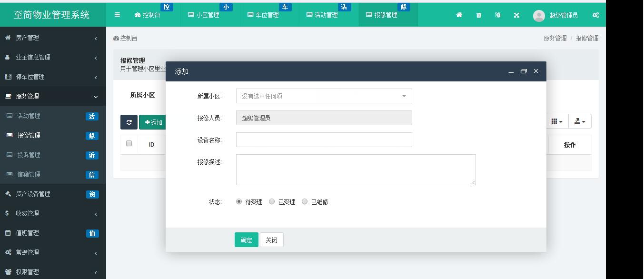The height and width of the screenshot is (279, 644).
Task: Select the 已受理 status radio button
Action: (x=272, y=201)
